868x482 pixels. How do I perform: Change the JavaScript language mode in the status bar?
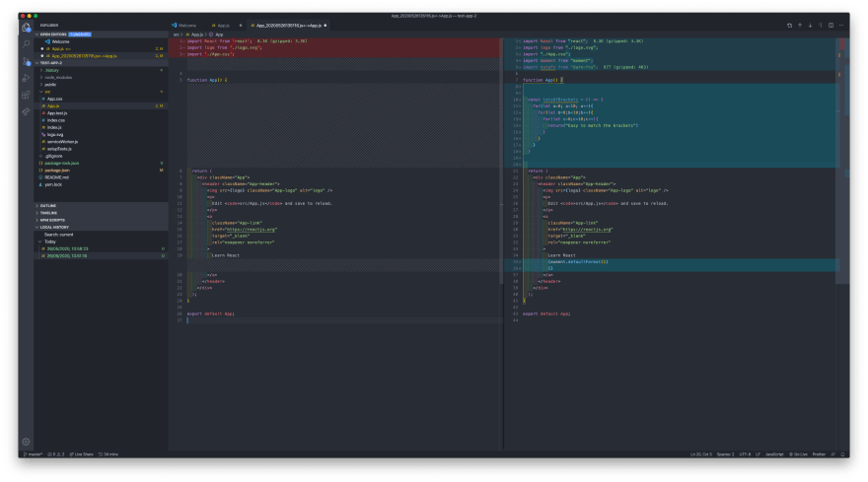(774, 454)
